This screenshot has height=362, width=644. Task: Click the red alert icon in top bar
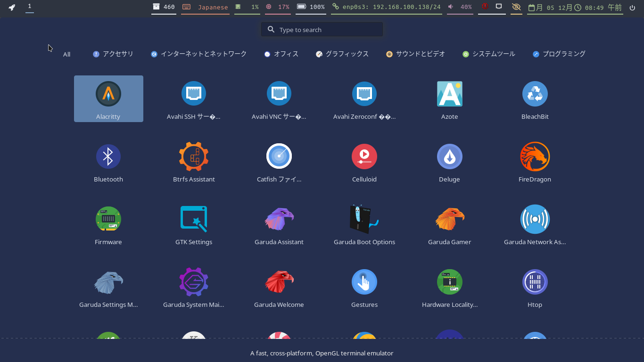[x=485, y=7]
